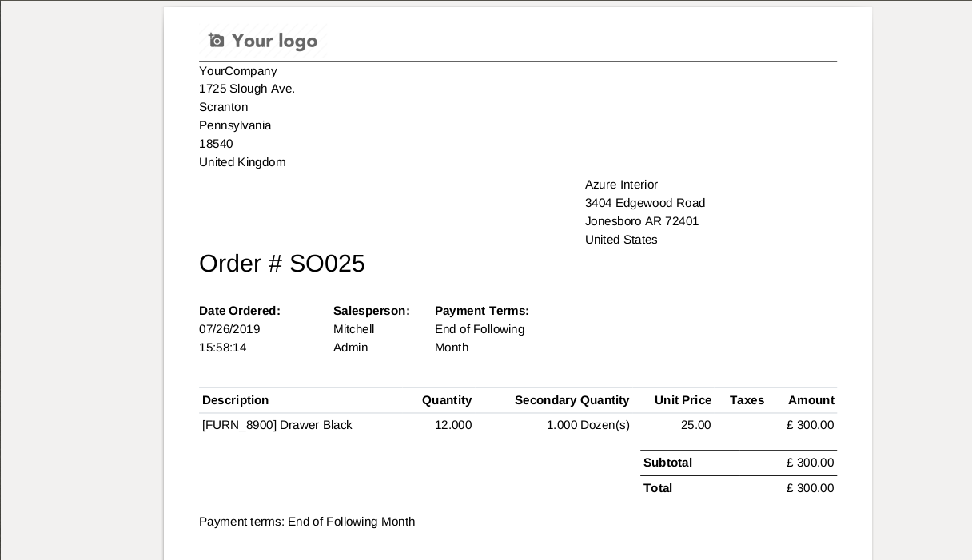Click the 3404 Edgewood Road address line
The width and height of the screenshot is (972, 560).
coord(645,203)
